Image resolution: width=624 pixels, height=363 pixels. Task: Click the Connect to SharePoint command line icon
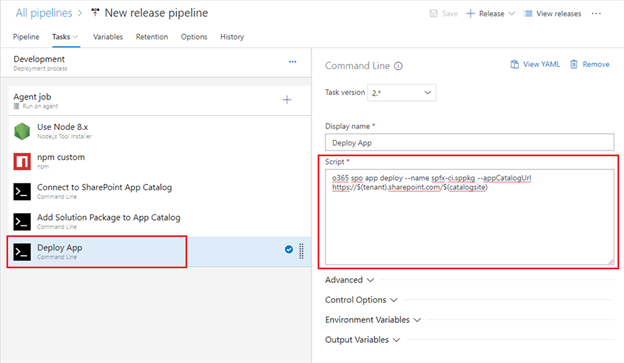[22, 191]
